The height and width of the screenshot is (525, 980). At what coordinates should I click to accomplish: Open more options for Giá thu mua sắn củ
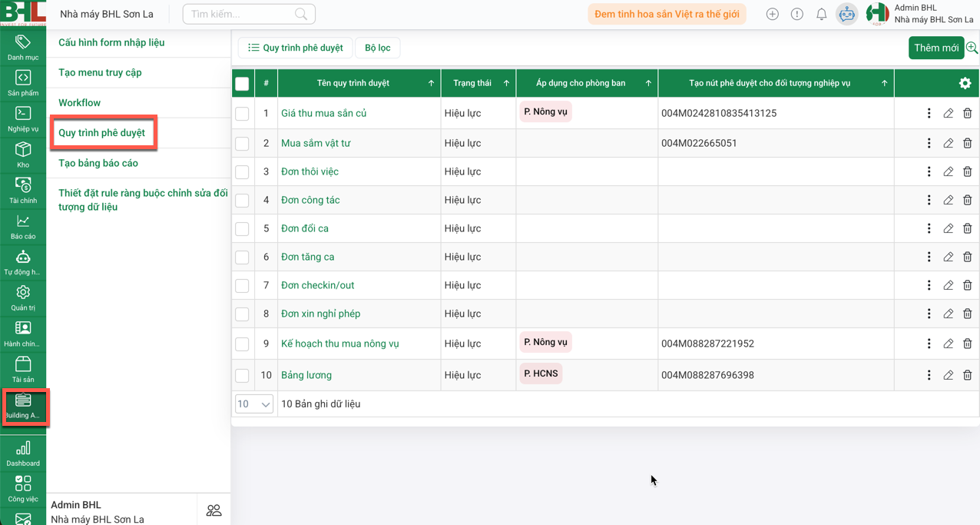(929, 113)
